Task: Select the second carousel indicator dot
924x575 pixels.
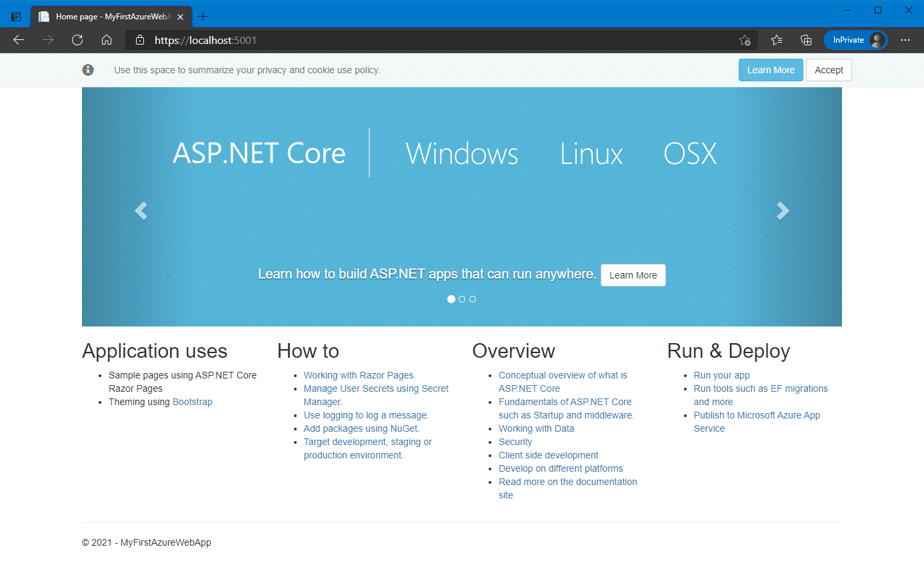Action: pos(462,299)
